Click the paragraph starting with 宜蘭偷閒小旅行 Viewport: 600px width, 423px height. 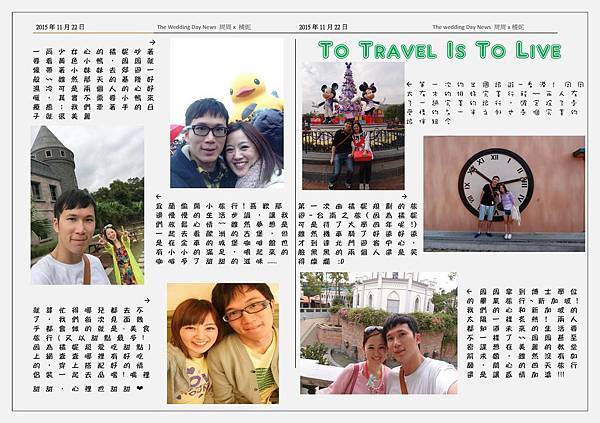[x=222, y=234]
